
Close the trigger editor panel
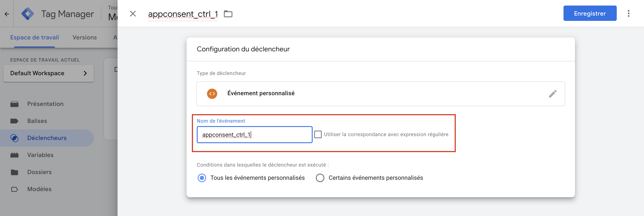(133, 14)
